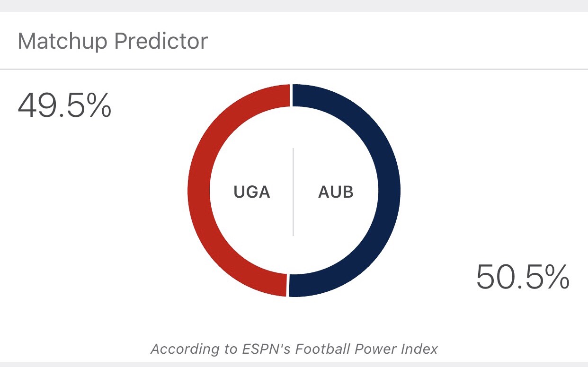Viewport: 588px width, 367px height.
Task: Click the percent sign after 50.5
Action: (555, 277)
